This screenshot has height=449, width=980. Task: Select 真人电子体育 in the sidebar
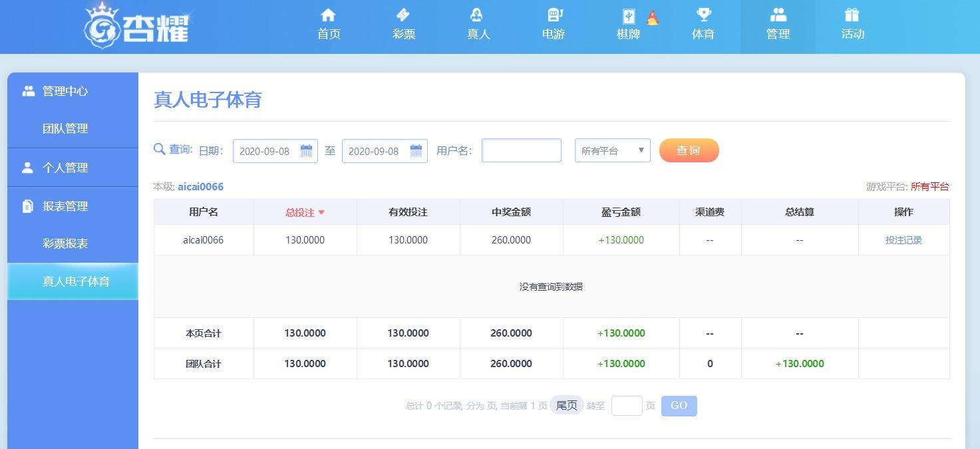(73, 281)
